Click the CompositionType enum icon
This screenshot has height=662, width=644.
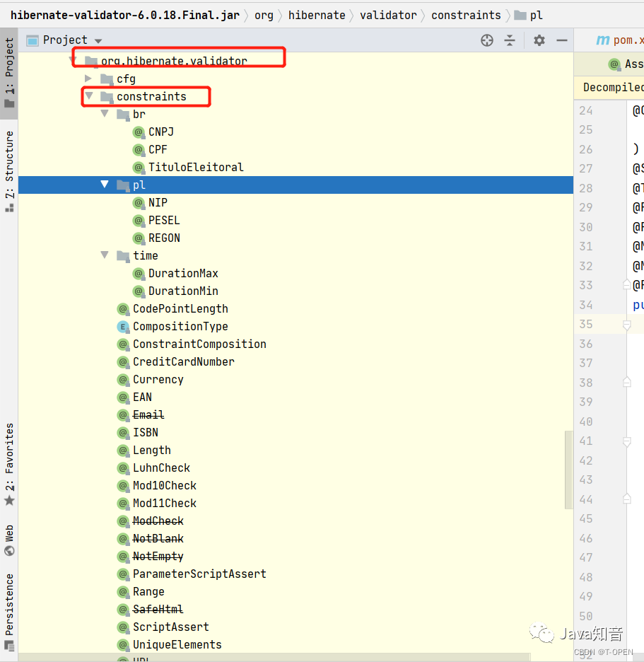(x=123, y=327)
